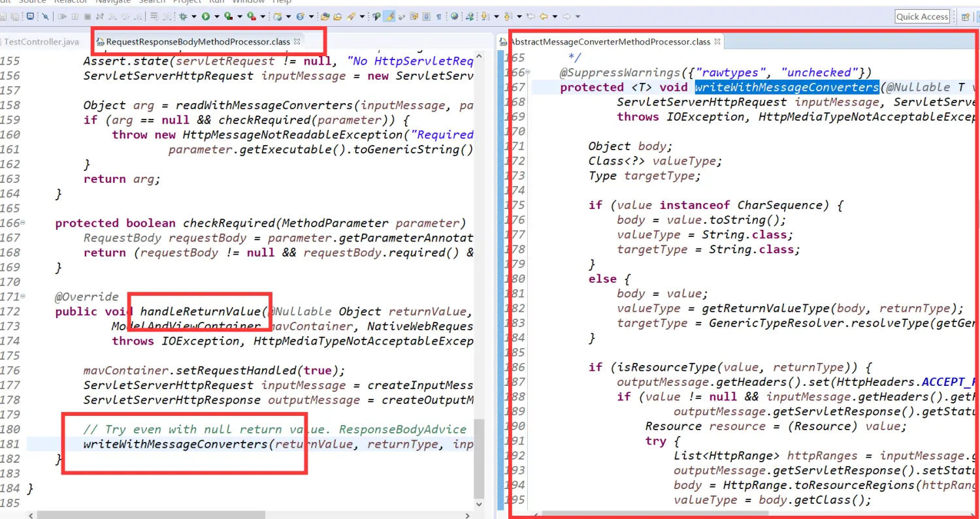
Task: Click the Terminate stop icon
Action: (88, 16)
